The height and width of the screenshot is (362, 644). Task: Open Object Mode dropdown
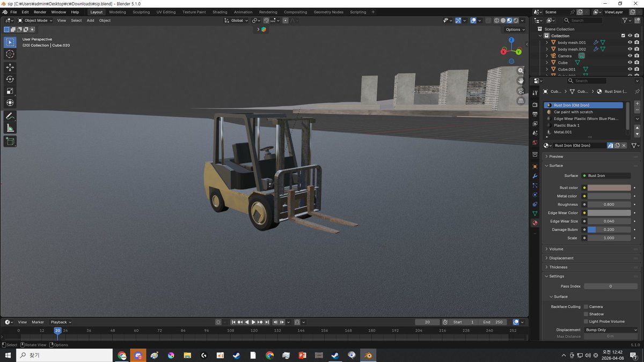tap(35, 20)
